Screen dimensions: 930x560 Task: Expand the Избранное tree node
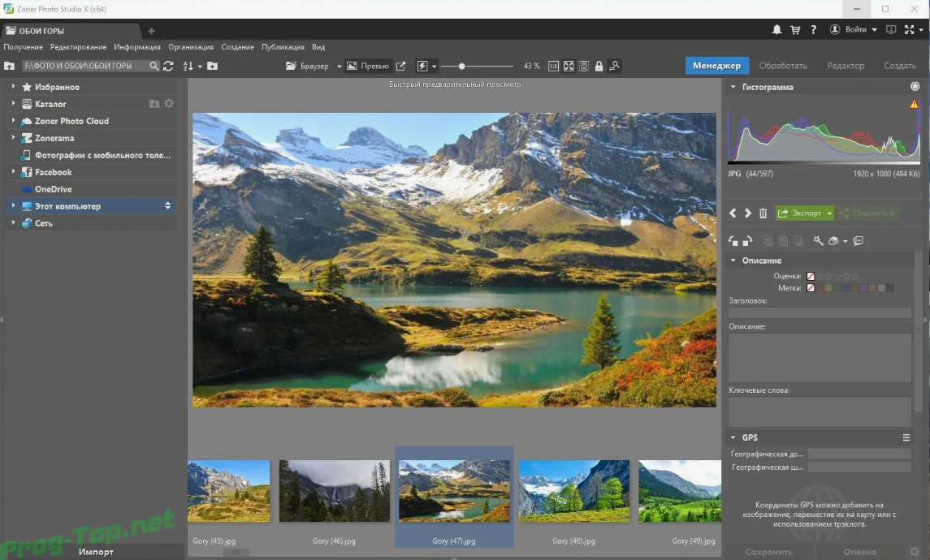(x=13, y=87)
